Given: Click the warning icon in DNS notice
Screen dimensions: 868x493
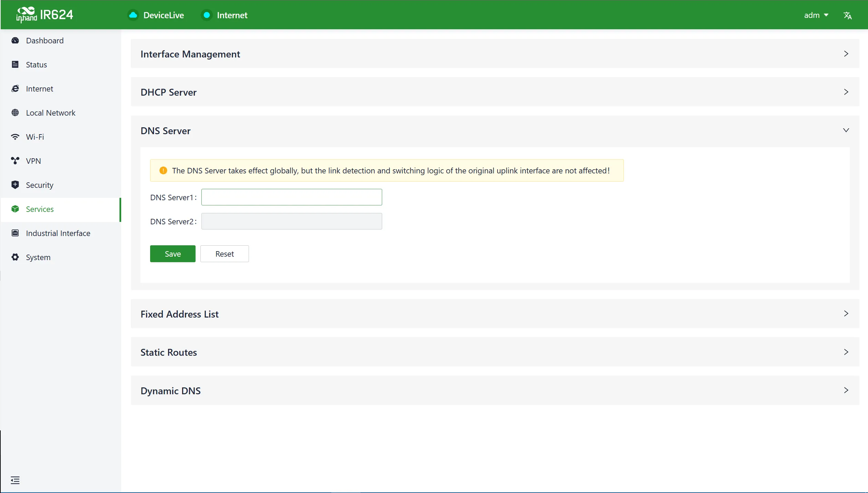Looking at the screenshot, I should 163,171.
